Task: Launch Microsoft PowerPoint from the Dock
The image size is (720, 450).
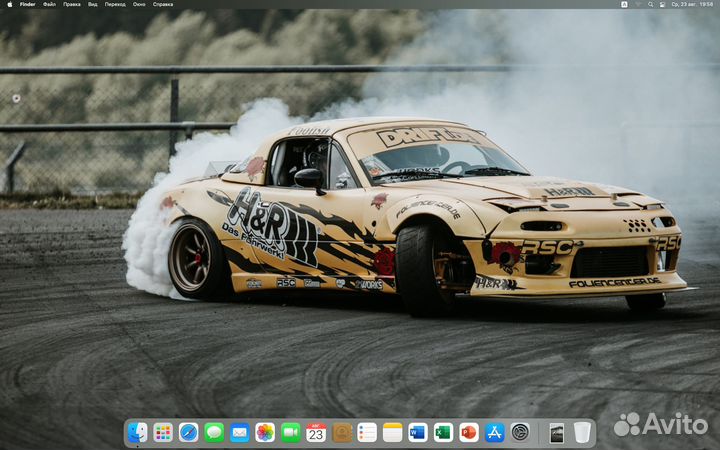Action: 469,433
